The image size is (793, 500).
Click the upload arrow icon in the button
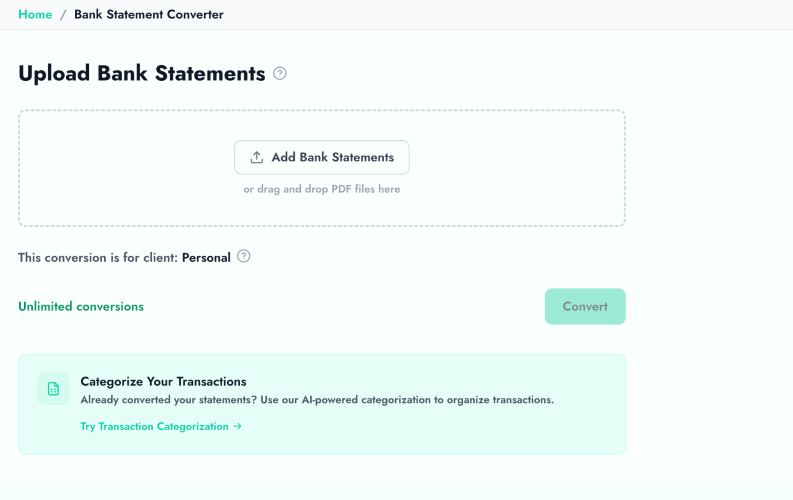[257, 157]
